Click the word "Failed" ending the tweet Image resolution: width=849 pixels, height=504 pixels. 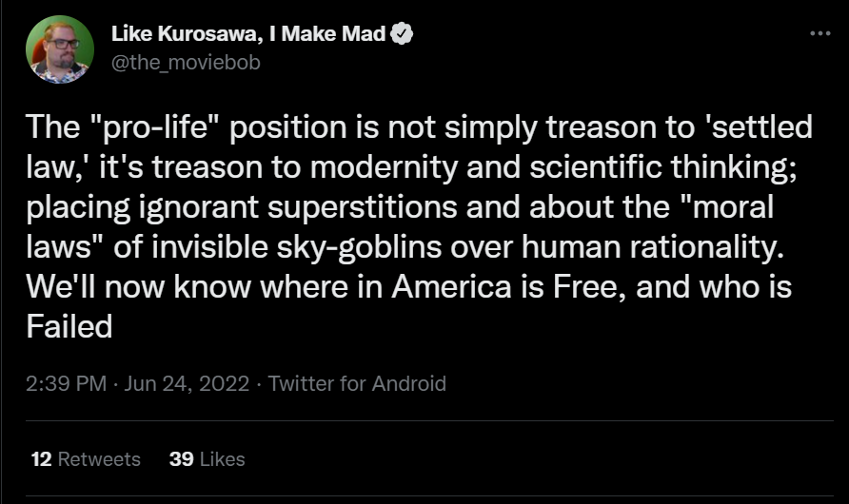pos(69,327)
